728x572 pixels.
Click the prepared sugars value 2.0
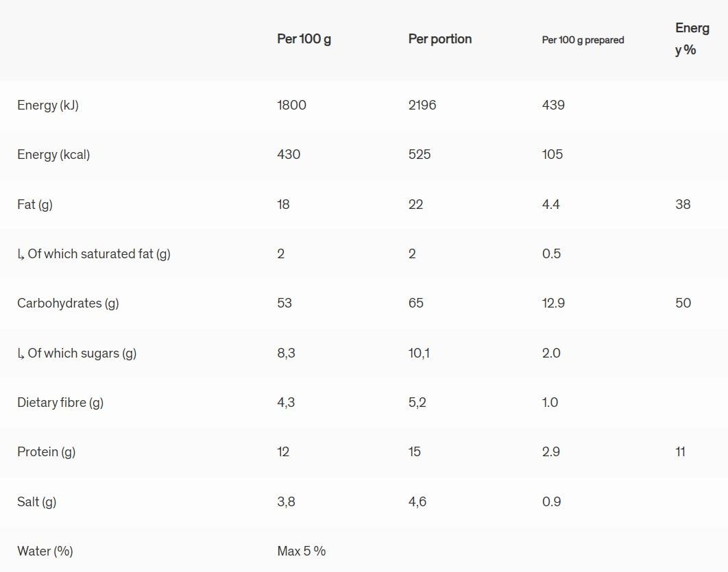click(x=551, y=353)
